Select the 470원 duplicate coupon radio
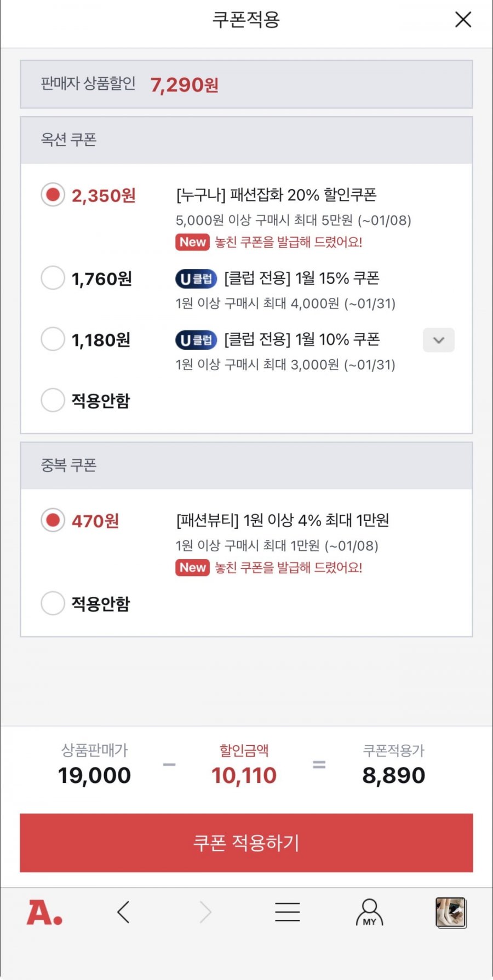 click(53, 520)
